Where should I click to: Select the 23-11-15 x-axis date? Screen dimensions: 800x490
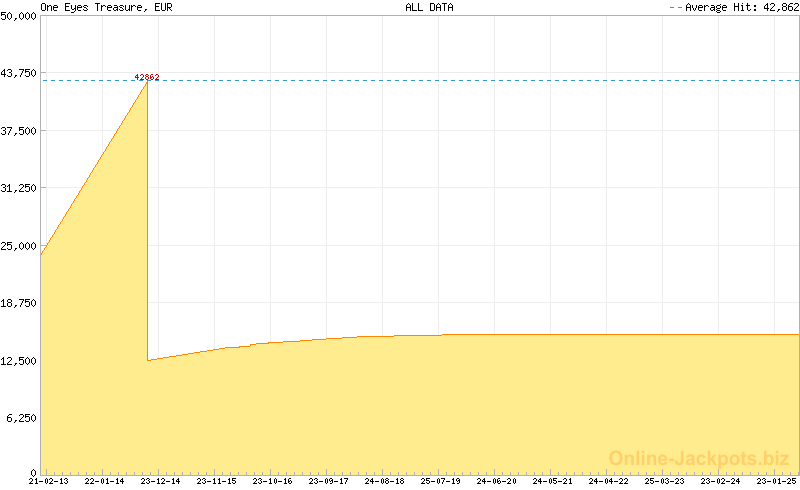point(216,481)
